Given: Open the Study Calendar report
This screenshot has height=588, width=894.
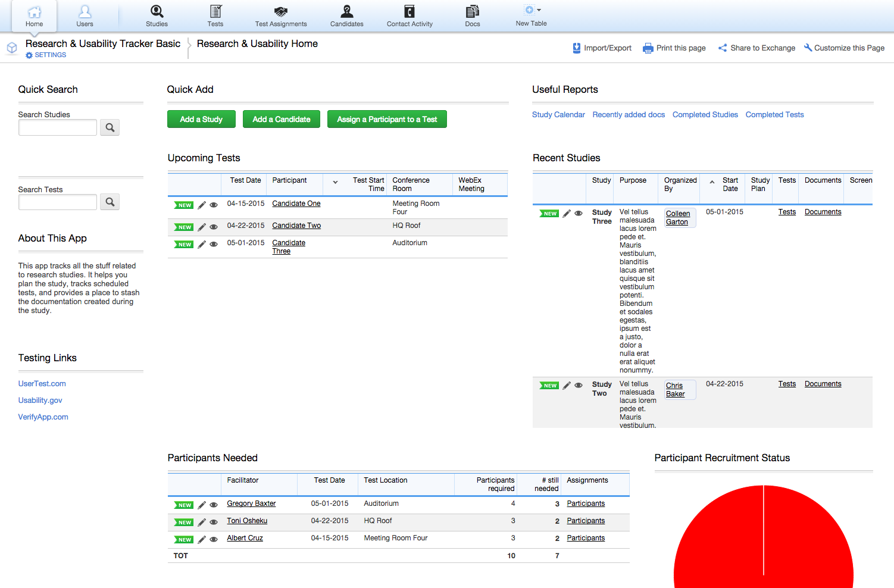Looking at the screenshot, I should (x=558, y=115).
